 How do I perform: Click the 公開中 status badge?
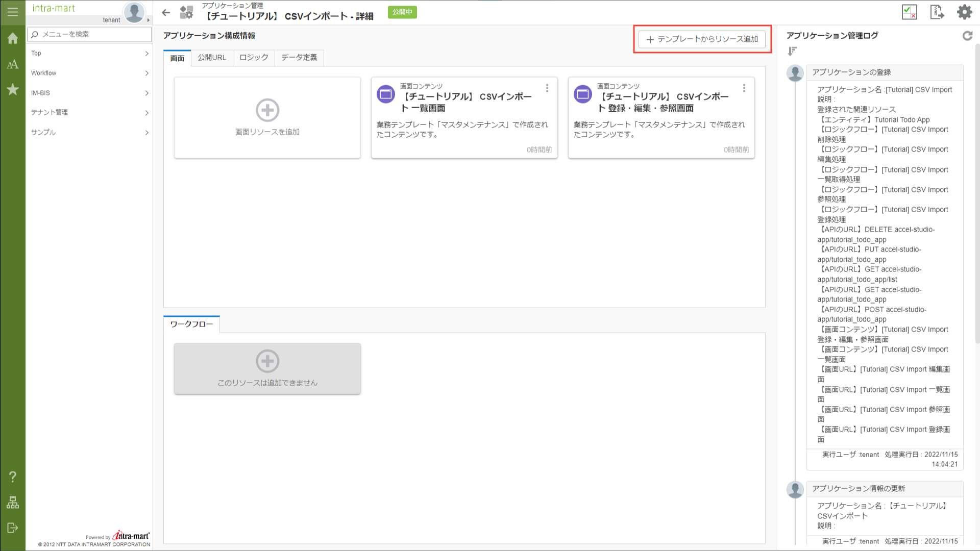point(402,12)
